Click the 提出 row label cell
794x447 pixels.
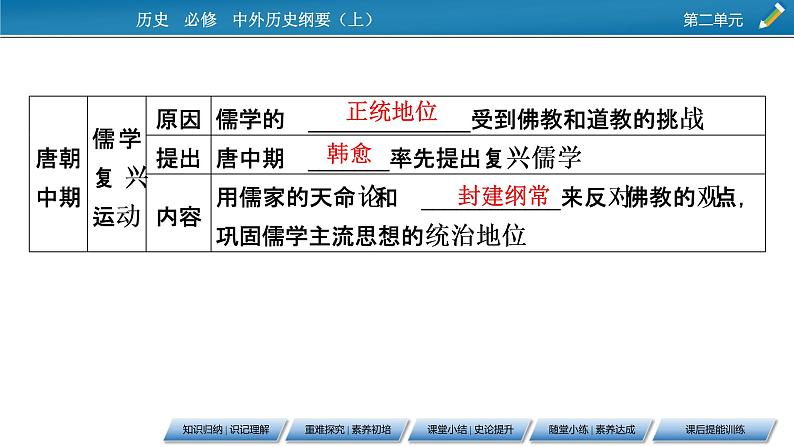tap(178, 158)
